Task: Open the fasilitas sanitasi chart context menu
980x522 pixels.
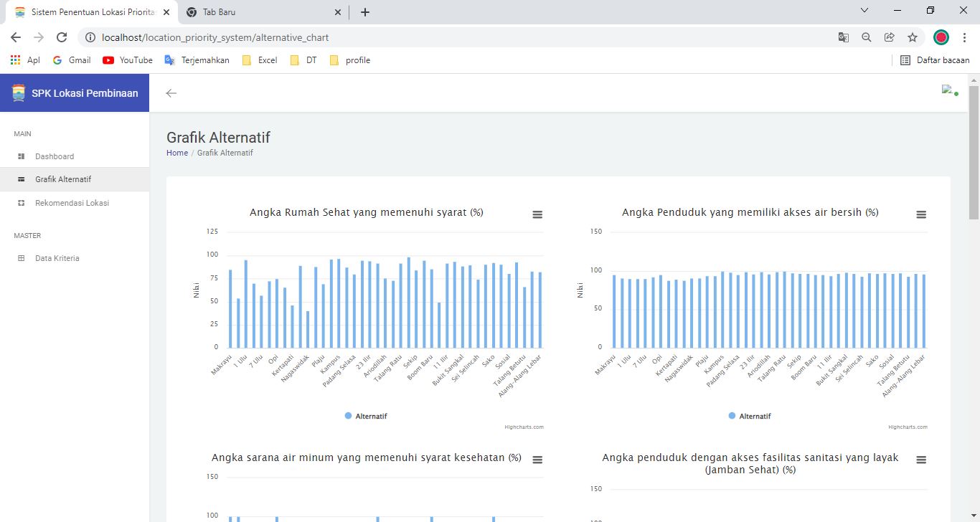Action: click(921, 460)
